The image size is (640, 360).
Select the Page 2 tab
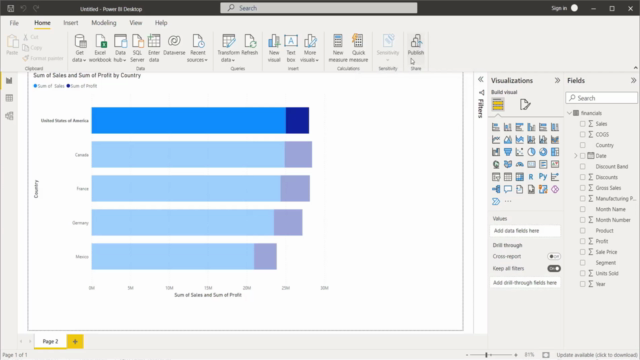50,341
